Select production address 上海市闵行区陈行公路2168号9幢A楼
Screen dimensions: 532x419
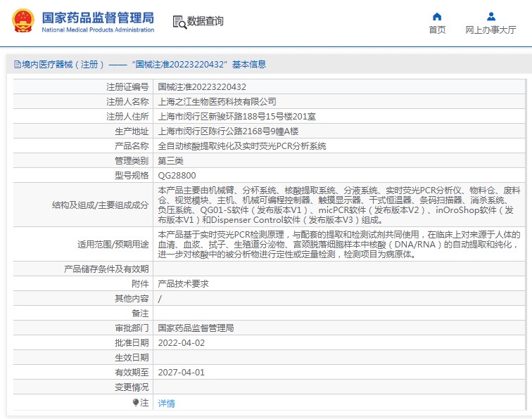pyautogui.click(x=228, y=131)
